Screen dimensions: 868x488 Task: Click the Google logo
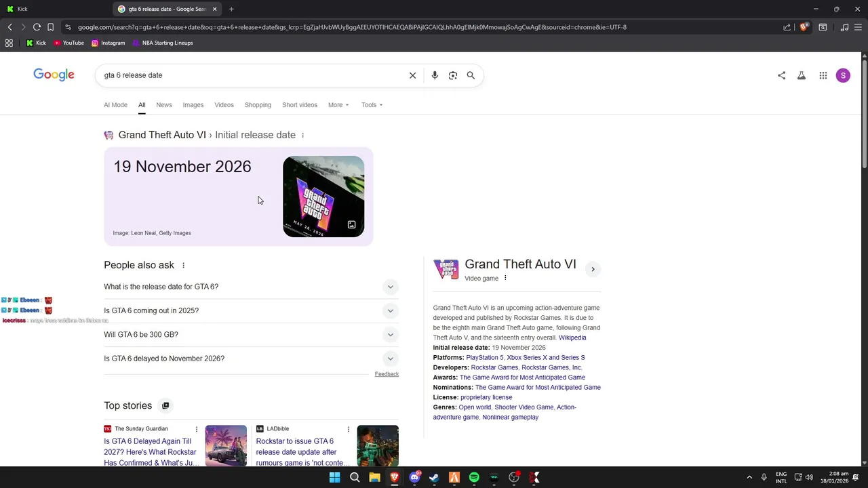point(54,75)
